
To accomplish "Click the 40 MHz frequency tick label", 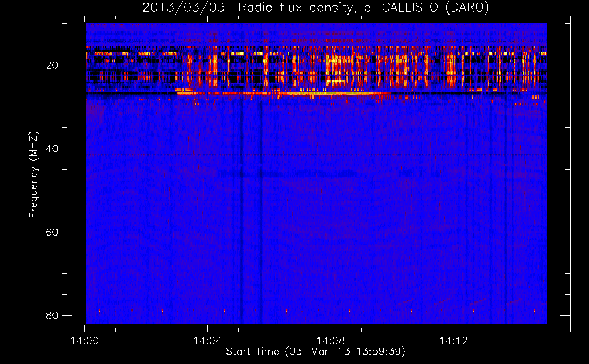I will 52,149.
